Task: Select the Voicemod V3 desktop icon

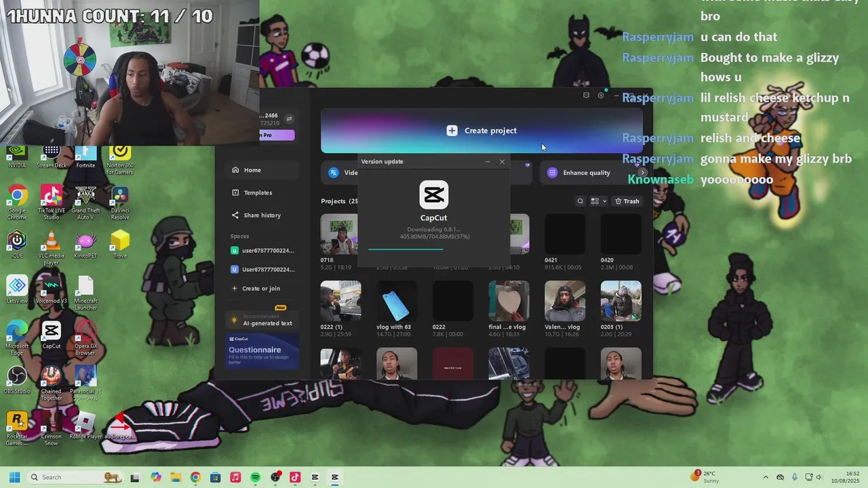Action: [51, 290]
